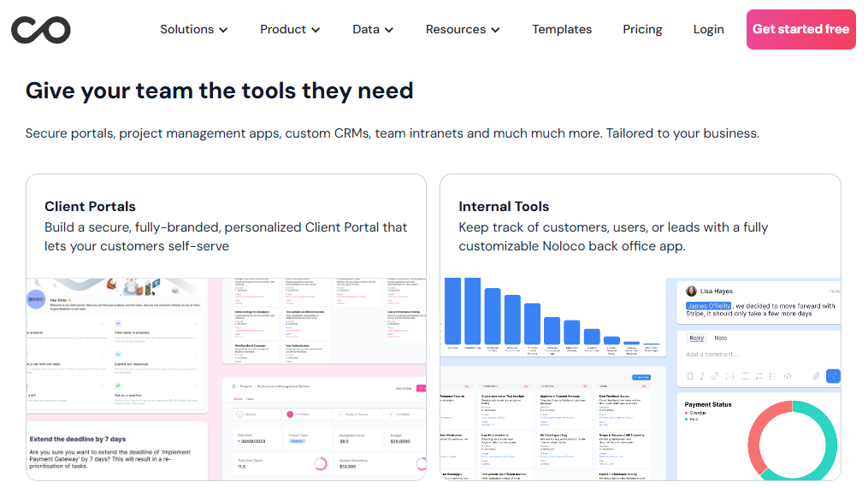
Task: Click the attachment paperclip icon in comment box
Action: click(x=816, y=376)
